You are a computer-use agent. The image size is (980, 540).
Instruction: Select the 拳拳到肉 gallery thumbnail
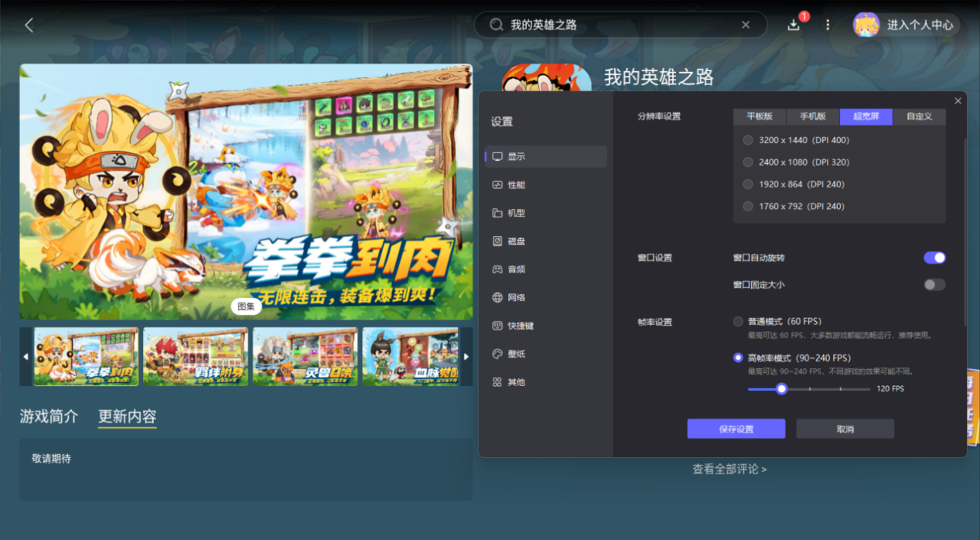point(87,357)
